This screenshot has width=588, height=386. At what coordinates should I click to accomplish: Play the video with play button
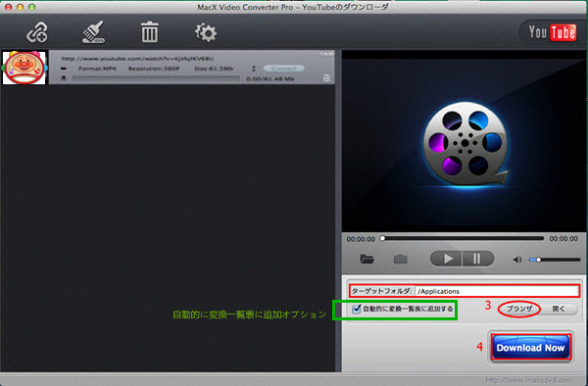pos(447,259)
